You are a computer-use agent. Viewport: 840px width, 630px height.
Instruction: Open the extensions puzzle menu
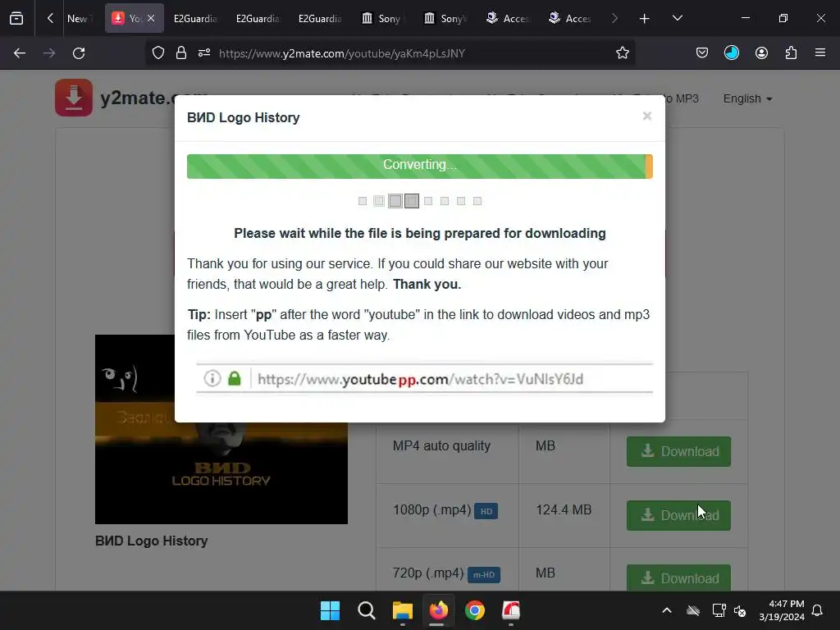coord(791,53)
